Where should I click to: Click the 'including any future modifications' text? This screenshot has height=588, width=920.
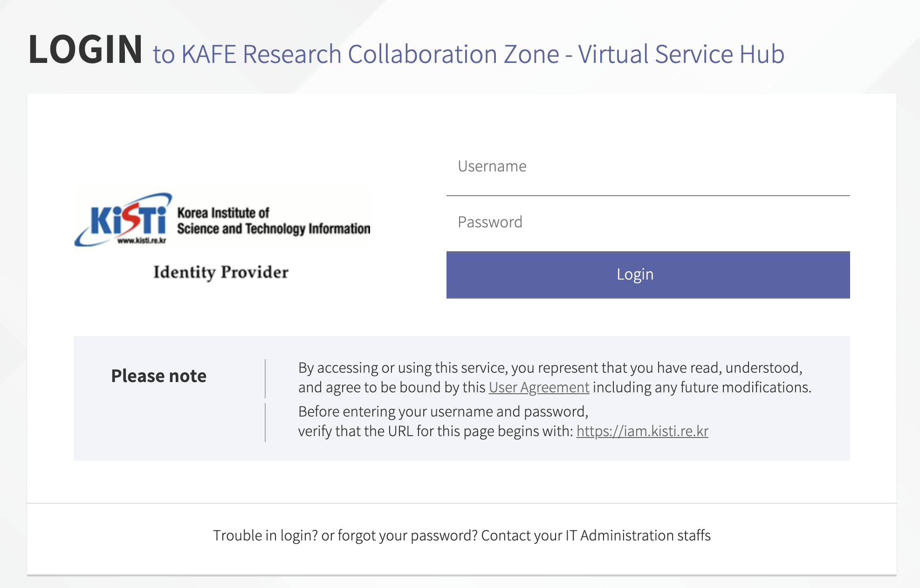[x=702, y=388]
